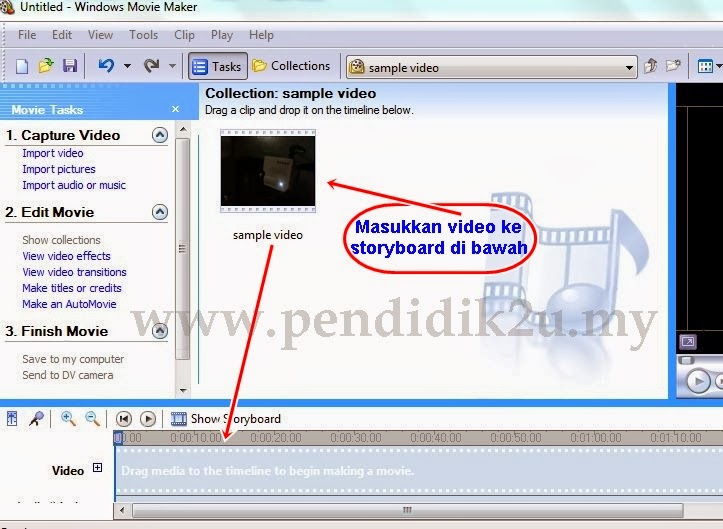This screenshot has height=529, width=723.
Task: Click the timeline ruler at 0:00:30.00
Action: pos(356,438)
